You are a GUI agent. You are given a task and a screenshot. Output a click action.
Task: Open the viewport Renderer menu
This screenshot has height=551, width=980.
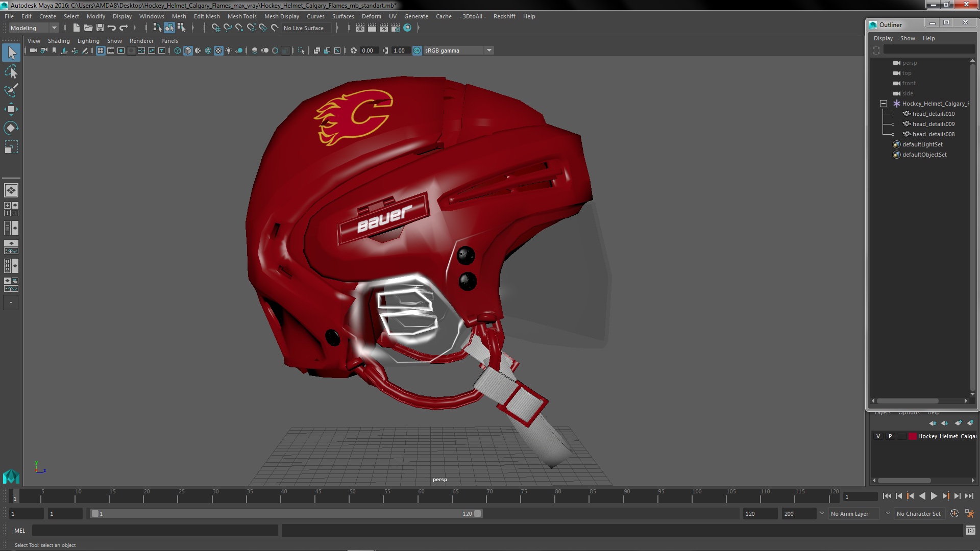tap(141, 41)
